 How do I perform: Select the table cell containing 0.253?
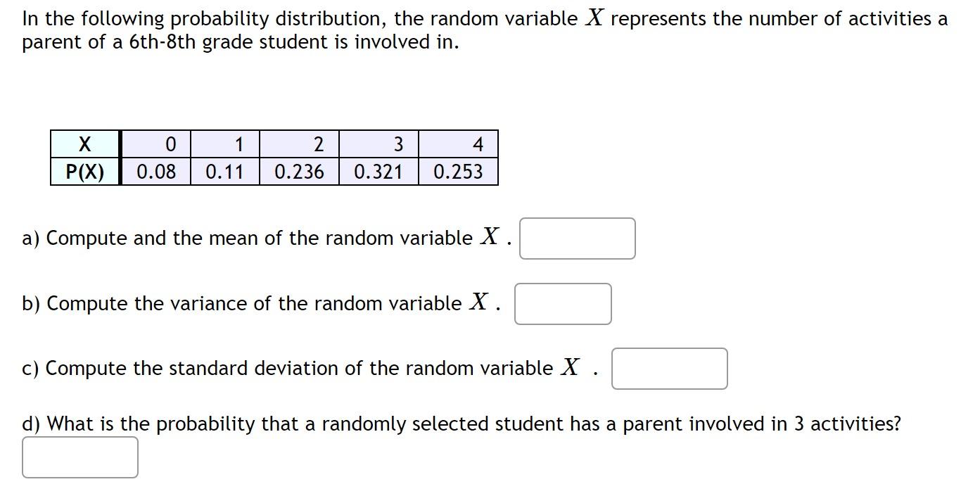coord(459,170)
